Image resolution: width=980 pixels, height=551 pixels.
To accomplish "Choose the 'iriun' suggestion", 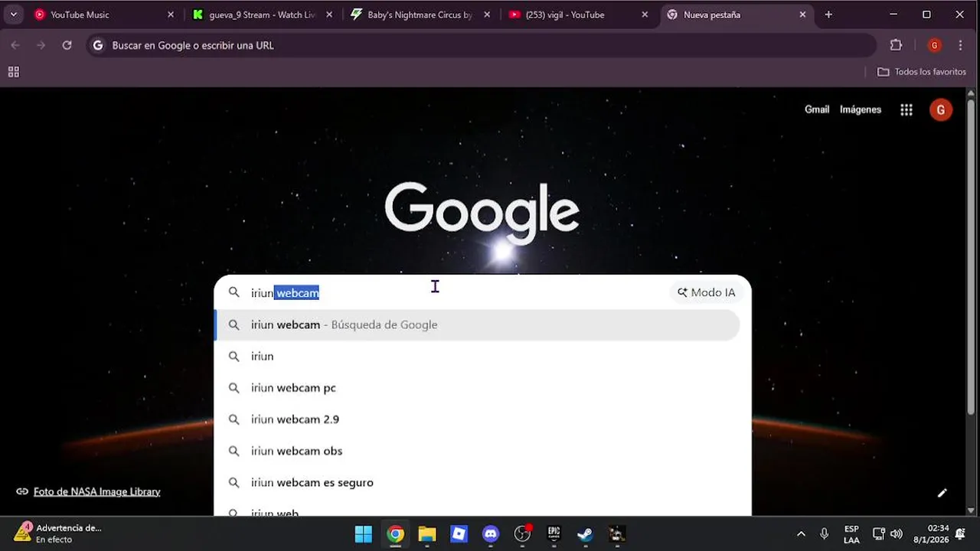I will 477,356.
